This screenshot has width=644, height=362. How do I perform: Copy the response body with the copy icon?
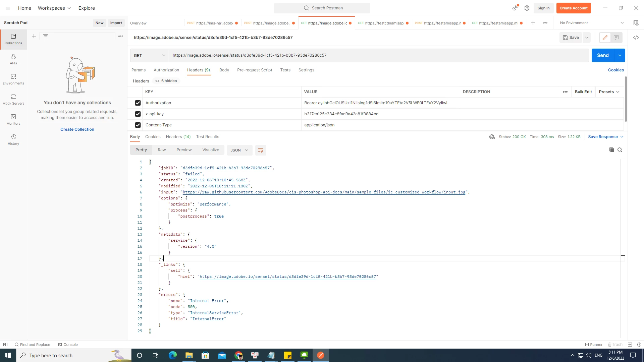[x=611, y=150]
